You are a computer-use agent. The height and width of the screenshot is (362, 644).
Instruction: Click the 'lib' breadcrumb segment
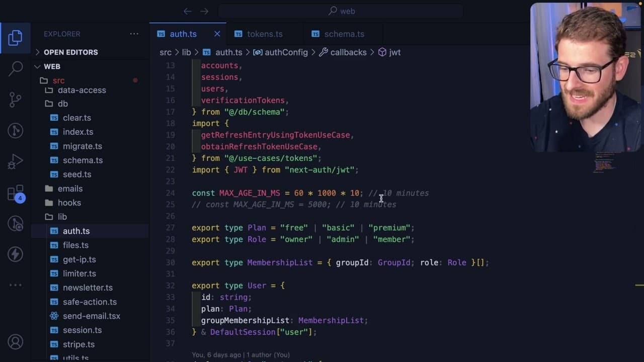tap(186, 52)
